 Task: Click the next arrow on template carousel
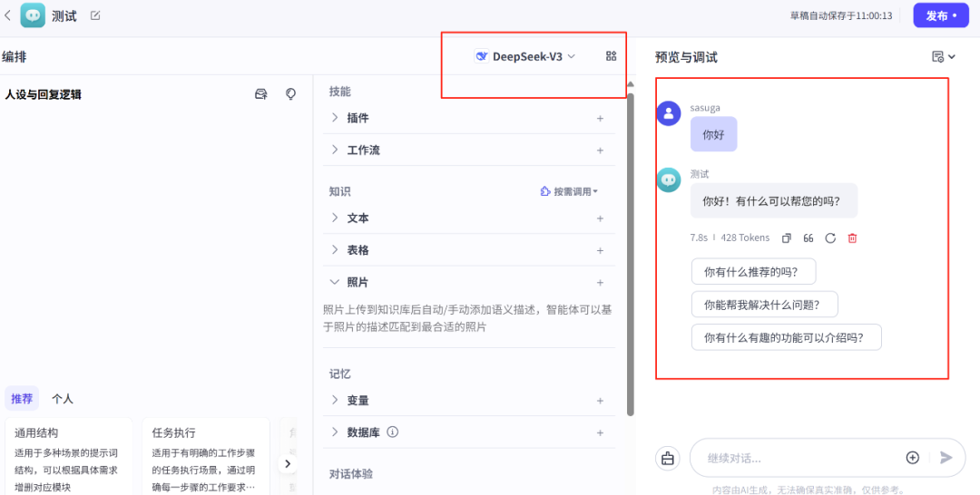click(x=288, y=464)
